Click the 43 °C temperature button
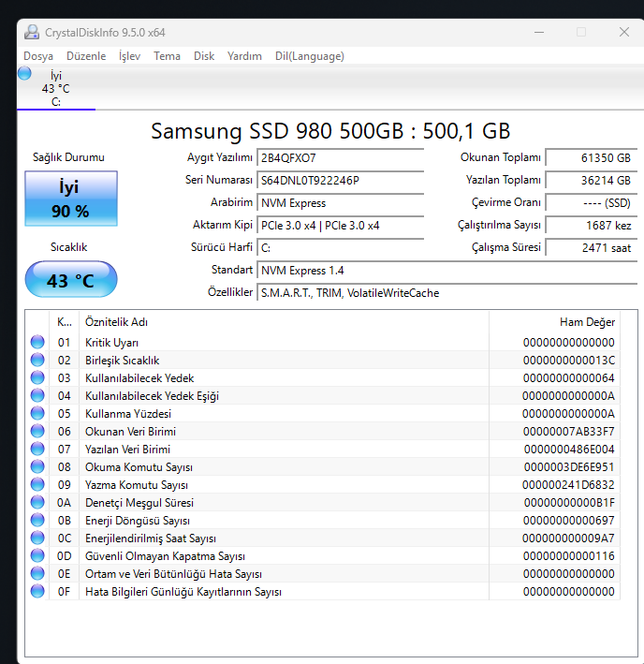This screenshot has height=664, width=644. click(x=70, y=280)
